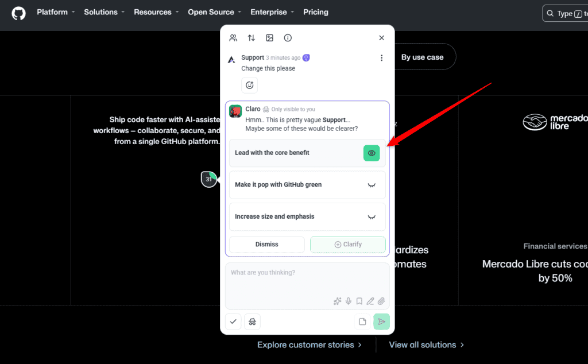The image size is (588, 364).
Task: Add an emoji reaction to Support comment
Action: pos(249,85)
